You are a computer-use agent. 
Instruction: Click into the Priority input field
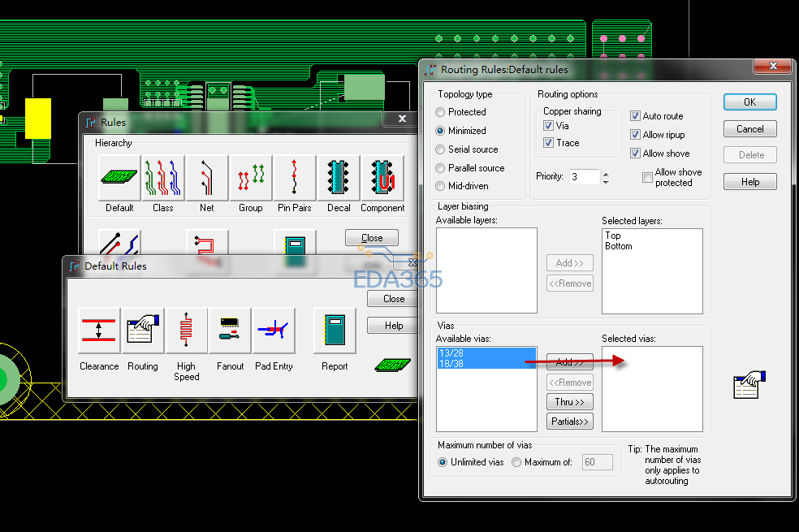(x=584, y=177)
